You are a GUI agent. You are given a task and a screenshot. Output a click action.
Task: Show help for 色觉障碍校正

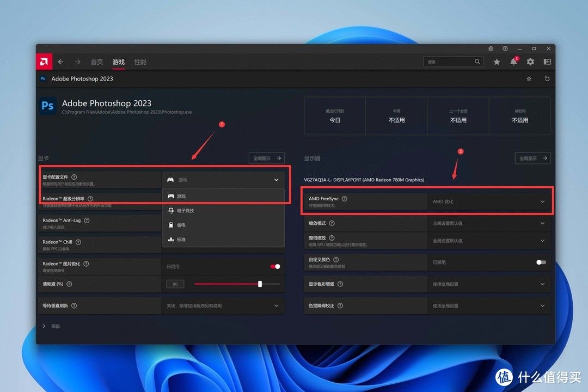click(x=340, y=306)
